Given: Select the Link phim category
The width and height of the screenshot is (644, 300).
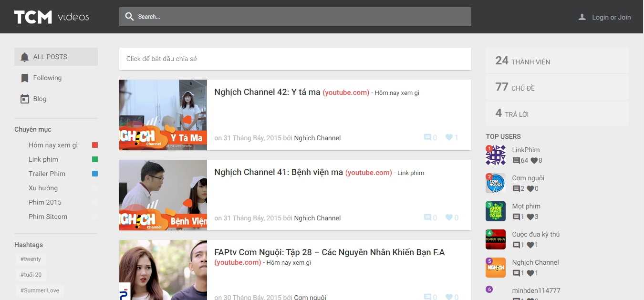Looking at the screenshot, I should tap(43, 159).
